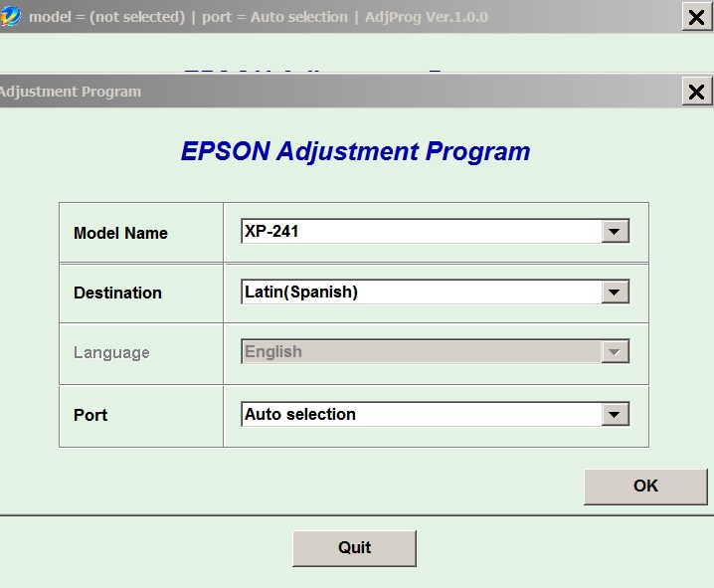This screenshot has width=714, height=588.
Task: Expand the Model Name dropdown arrow
Action: [616, 232]
